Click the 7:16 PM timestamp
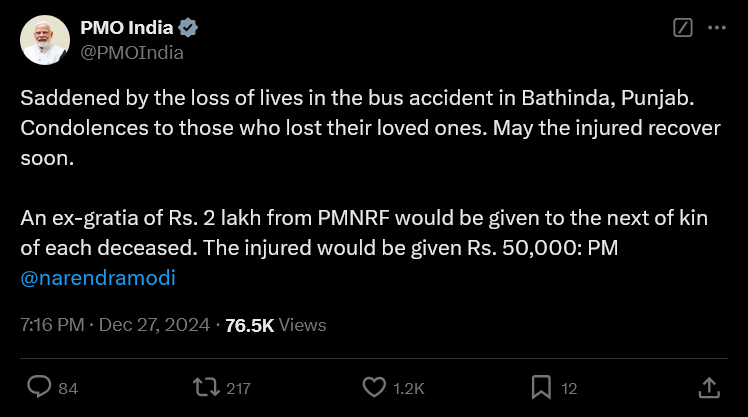Screen dimensions: 748x417 52,325
